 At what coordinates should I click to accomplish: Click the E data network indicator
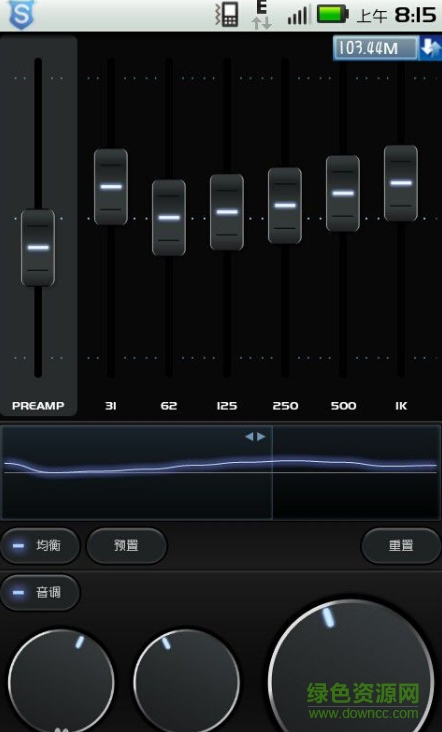[x=262, y=14]
